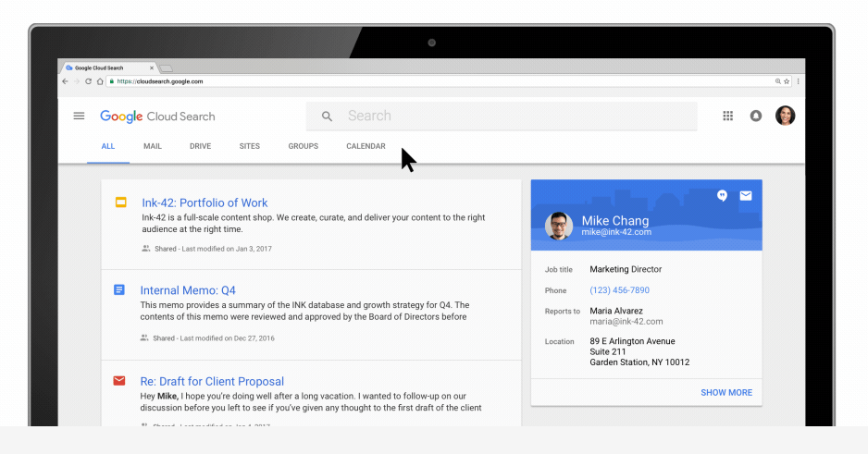Image resolution: width=868 pixels, height=454 pixels.
Task: Click SHOW MORE on contact card
Action: (x=726, y=393)
